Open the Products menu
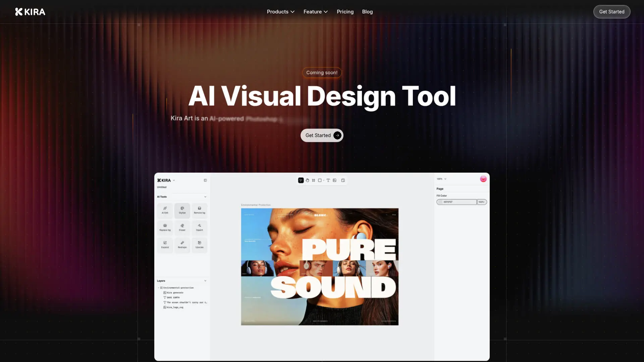This screenshot has width=644, height=362. (x=280, y=12)
